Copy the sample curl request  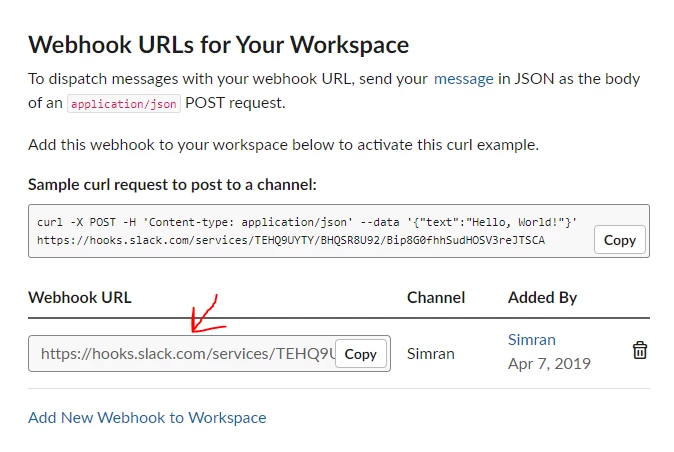(619, 240)
